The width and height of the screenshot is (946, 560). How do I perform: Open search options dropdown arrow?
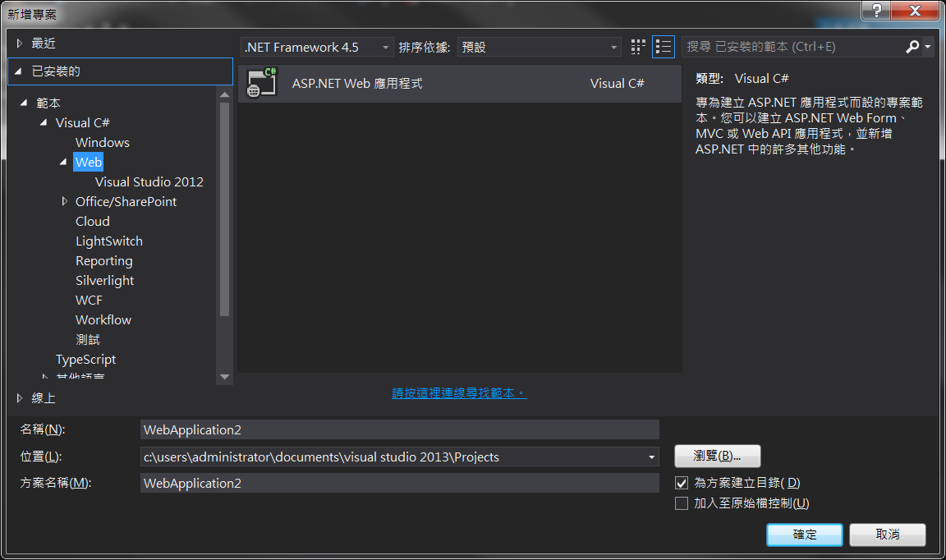pos(928,47)
